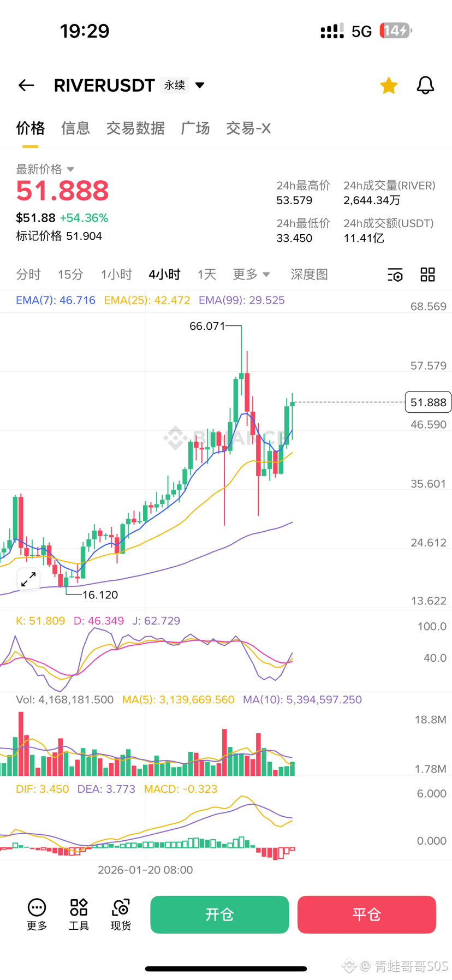Tap the 24h最高价 value 53.579
The image size is (452, 980).
click(x=295, y=200)
